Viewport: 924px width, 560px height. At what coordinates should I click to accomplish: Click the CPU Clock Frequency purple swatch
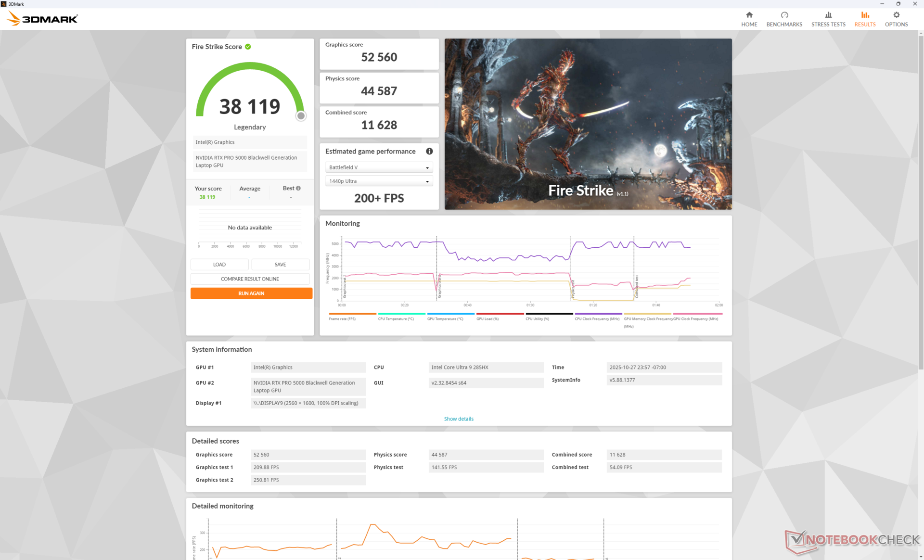(598, 314)
